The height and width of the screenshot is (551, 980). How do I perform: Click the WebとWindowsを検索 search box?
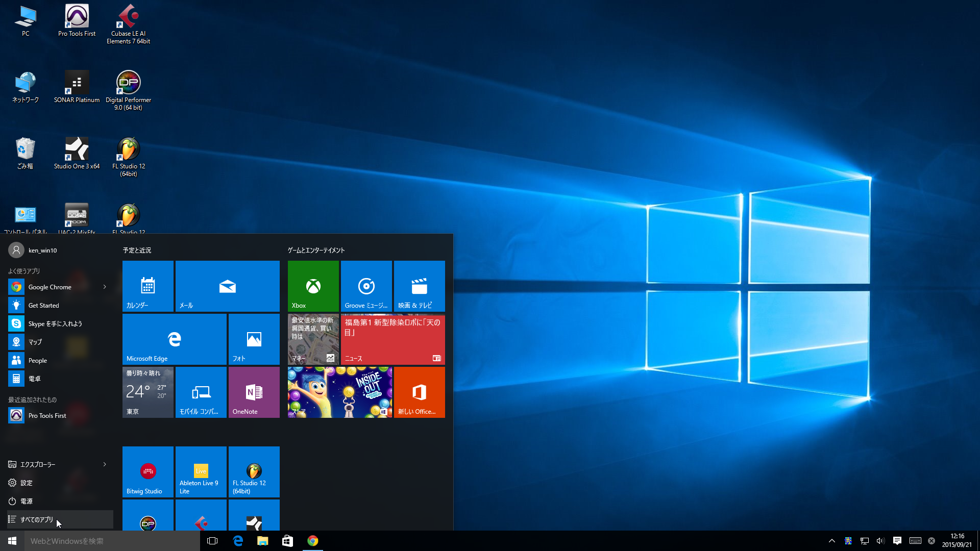coord(112,541)
